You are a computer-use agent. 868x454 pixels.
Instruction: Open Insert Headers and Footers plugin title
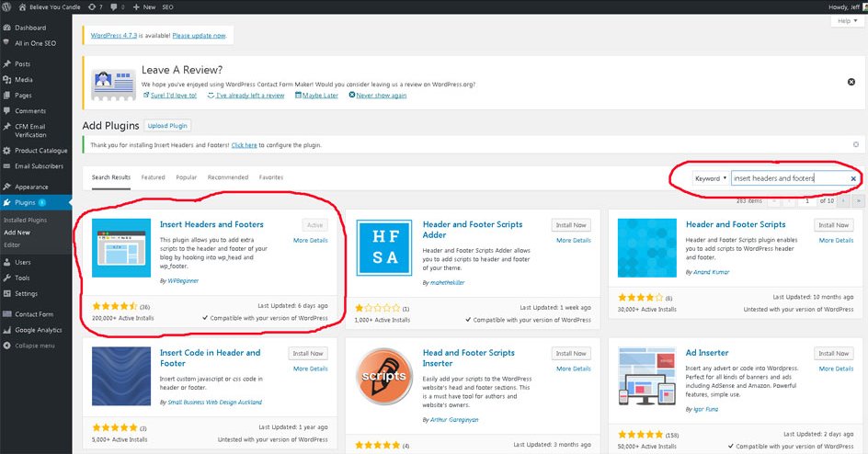click(211, 224)
